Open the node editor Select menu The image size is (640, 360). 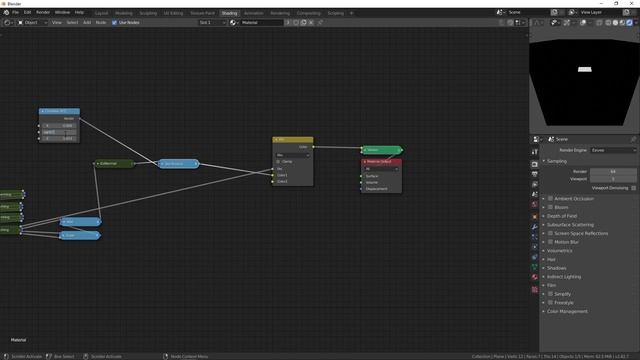(72, 22)
